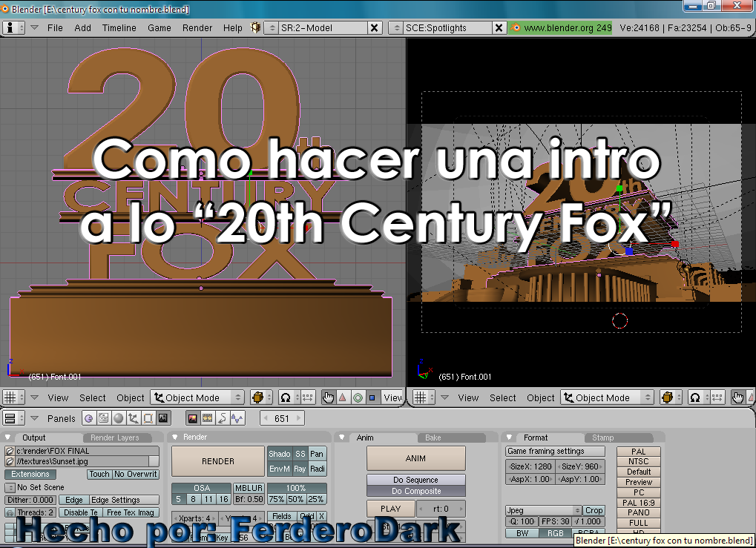Collapse the top header menus arrow next to File
The width and height of the screenshot is (756, 548).
35,28
